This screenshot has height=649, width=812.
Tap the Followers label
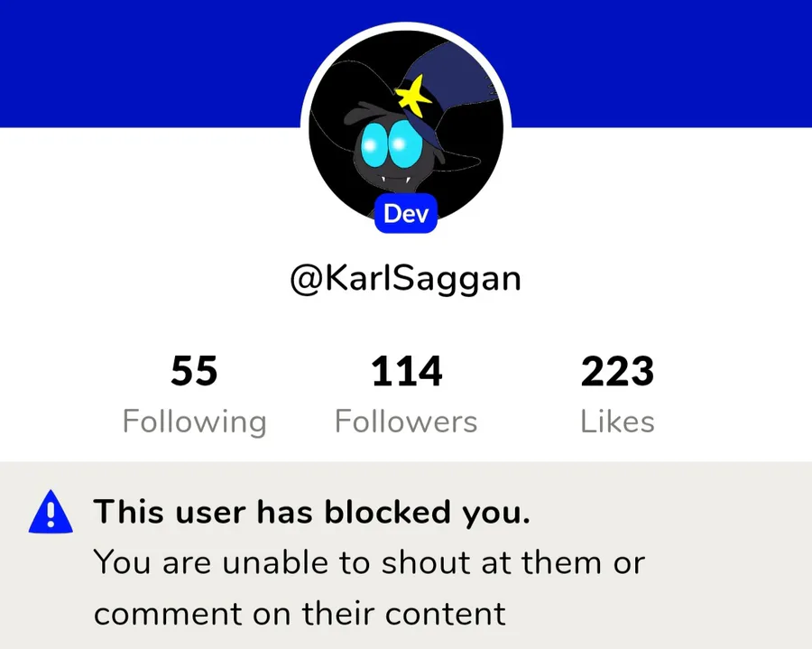(x=406, y=422)
